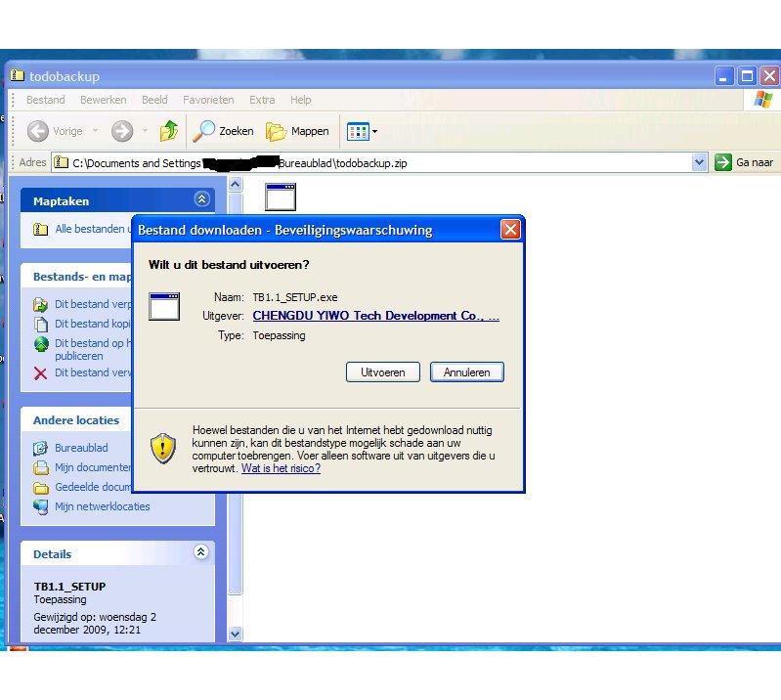Click the 'Wilt u dit bestand uitvoeren?' heading
This screenshot has width=781, height=700.
(x=229, y=265)
